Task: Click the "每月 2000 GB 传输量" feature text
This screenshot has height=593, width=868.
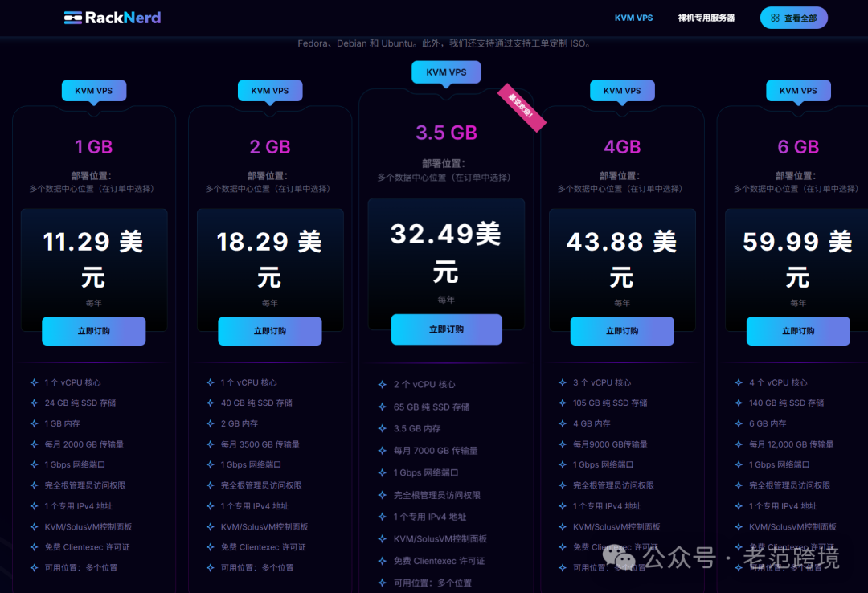Action: (84, 444)
